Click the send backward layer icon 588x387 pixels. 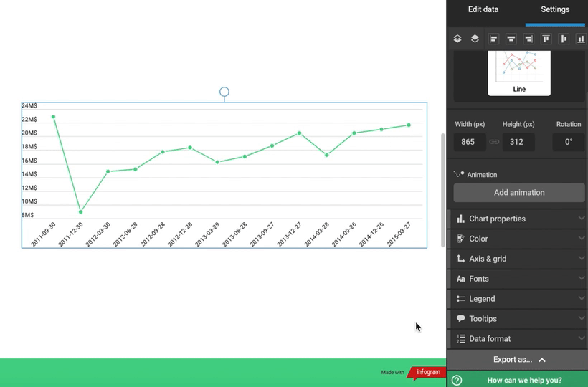[475, 39]
